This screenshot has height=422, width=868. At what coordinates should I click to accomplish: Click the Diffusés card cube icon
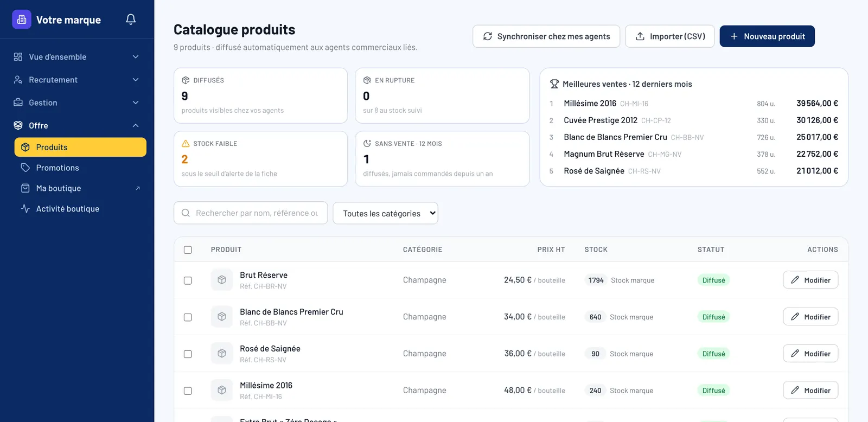tap(186, 80)
